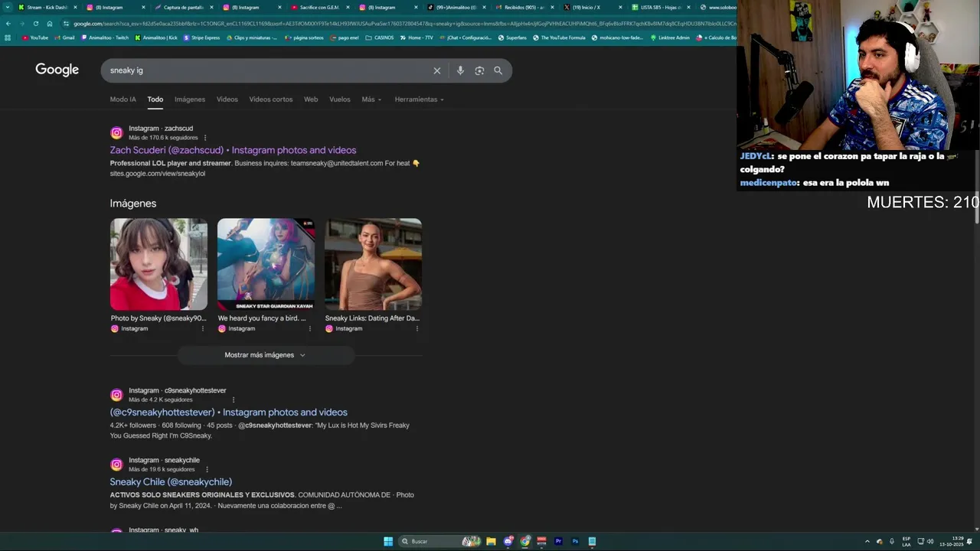
Task: Click the browser home icon
Action: (x=50, y=24)
